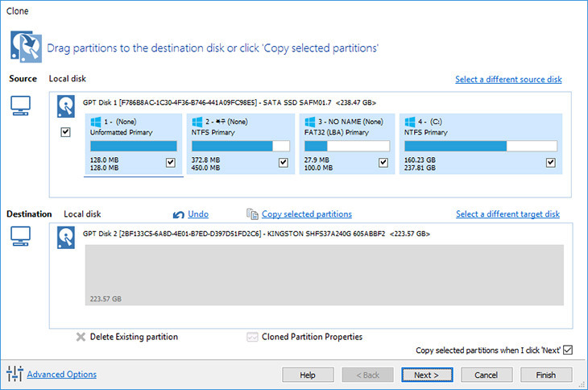Image resolution: width=588 pixels, height=390 pixels.
Task: Click the 4 - (C:) partition usage bar
Action: (481, 146)
